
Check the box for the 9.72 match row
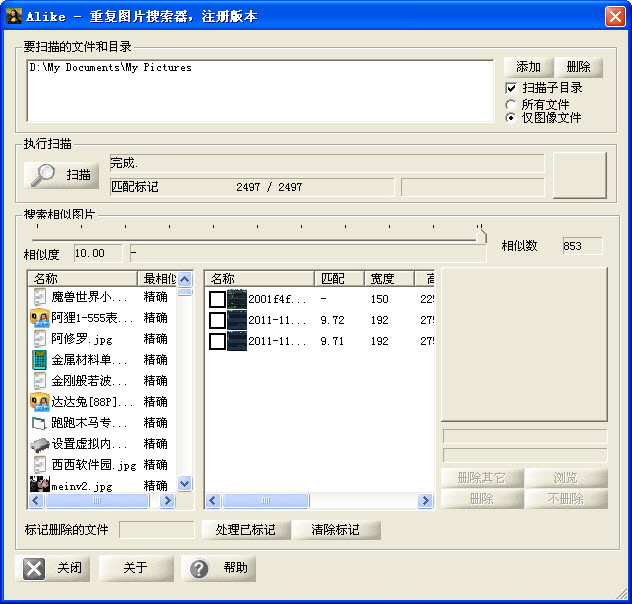pos(217,320)
